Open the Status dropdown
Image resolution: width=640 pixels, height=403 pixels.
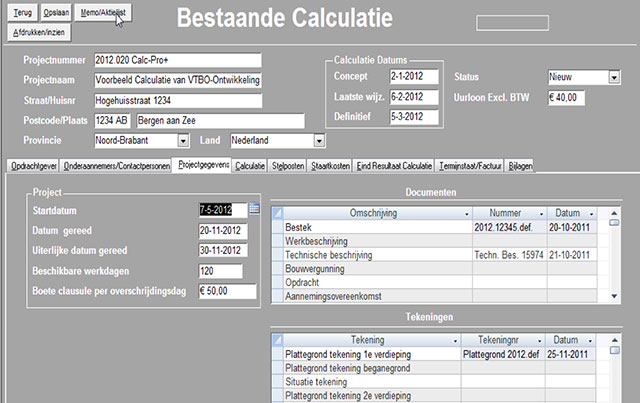[x=614, y=77]
